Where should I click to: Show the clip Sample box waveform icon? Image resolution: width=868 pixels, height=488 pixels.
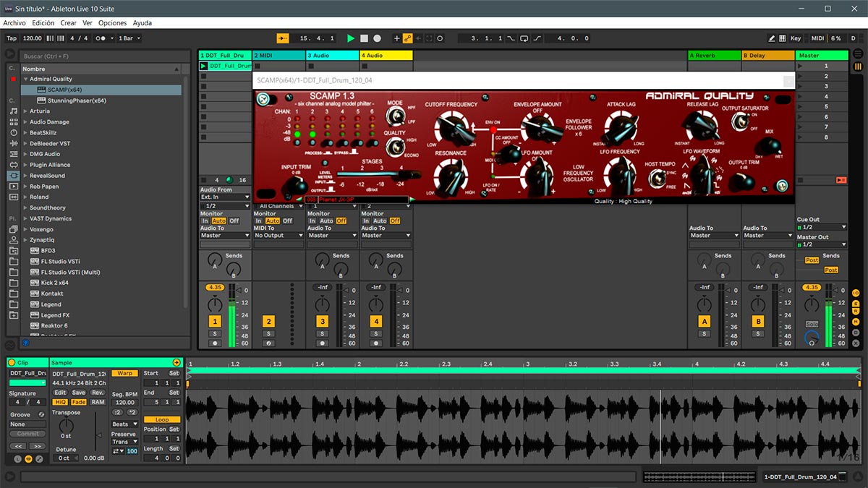pos(29,459)
